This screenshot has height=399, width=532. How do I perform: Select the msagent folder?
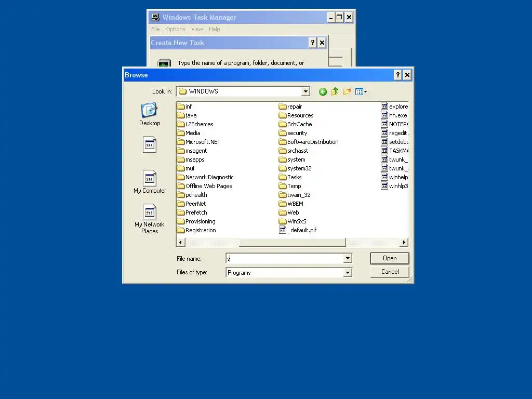tap(192, 151)
